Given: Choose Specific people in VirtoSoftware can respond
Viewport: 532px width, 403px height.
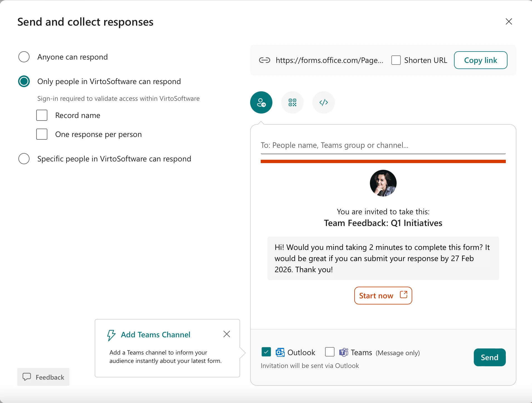Looking at the screenshot, I should click(24, 159).
